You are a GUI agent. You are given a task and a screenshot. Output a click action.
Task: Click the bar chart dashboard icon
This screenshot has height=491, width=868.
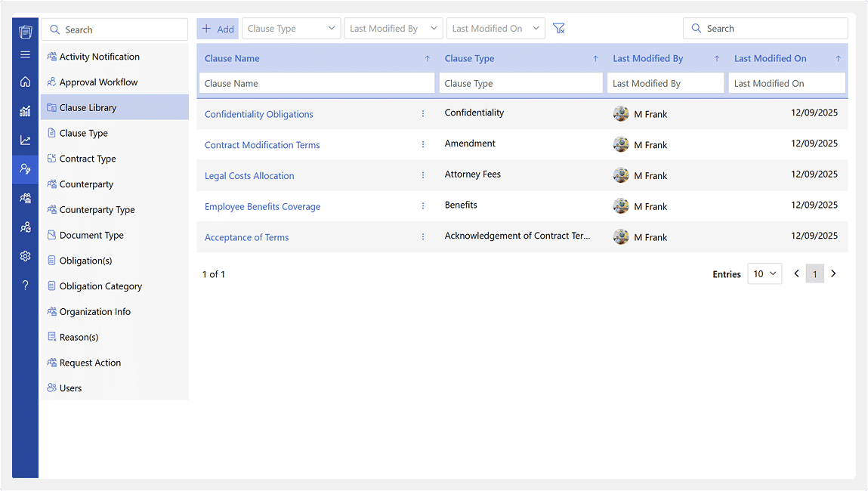point(25,111)
